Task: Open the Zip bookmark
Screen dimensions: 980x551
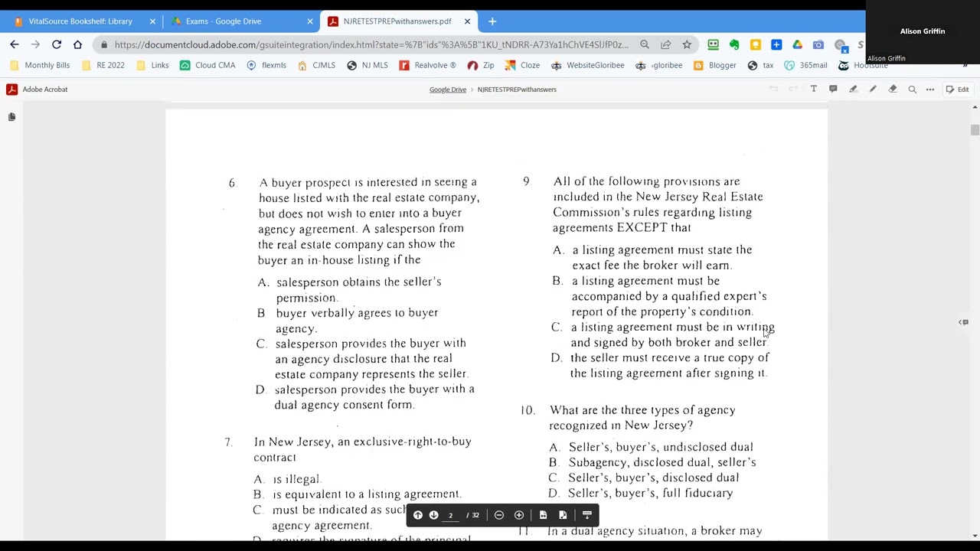Action: tap(481, 66)
